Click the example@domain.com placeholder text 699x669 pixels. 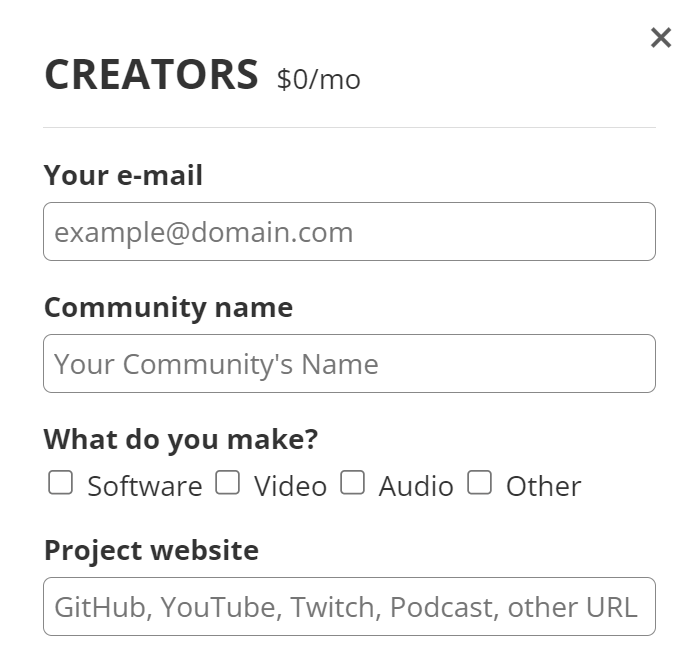[204, 233]
